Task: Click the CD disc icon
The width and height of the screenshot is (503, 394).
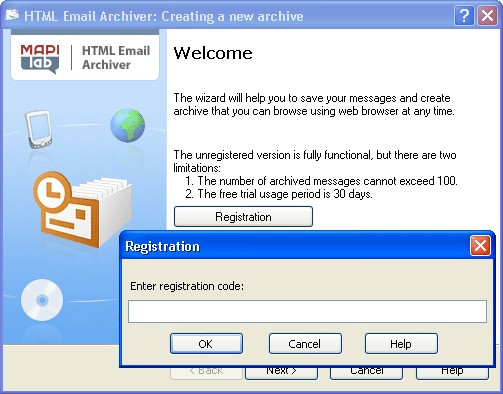Action: tap(42, 300)
